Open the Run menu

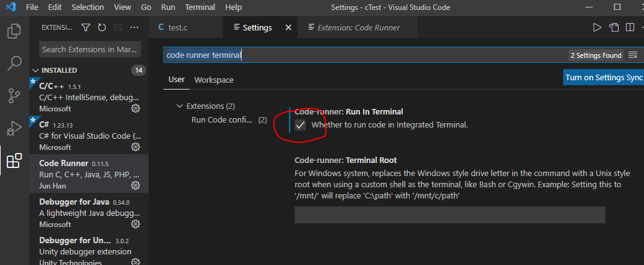click(x=168, y=7)
